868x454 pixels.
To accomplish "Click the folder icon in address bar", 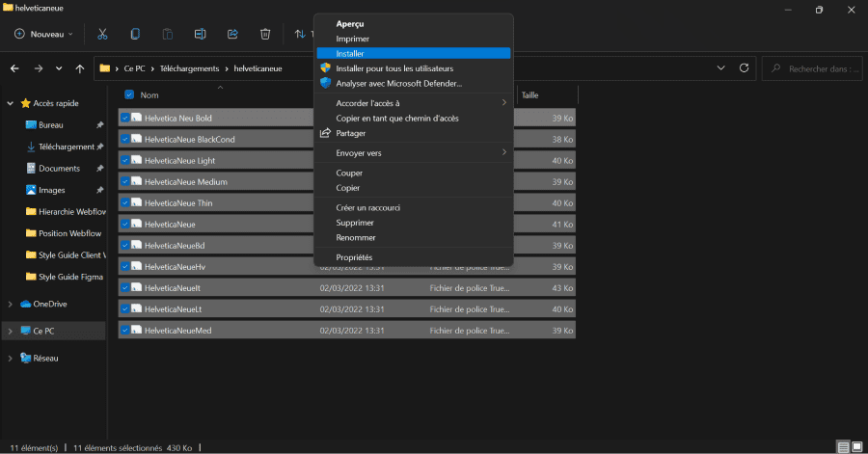I will coord(104,68).
